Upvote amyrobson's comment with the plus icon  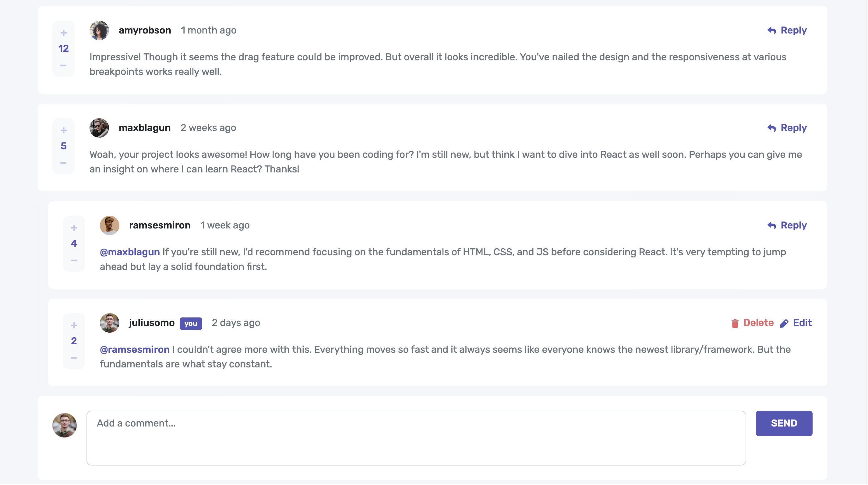pyautogui.click(x=64, y=33)
